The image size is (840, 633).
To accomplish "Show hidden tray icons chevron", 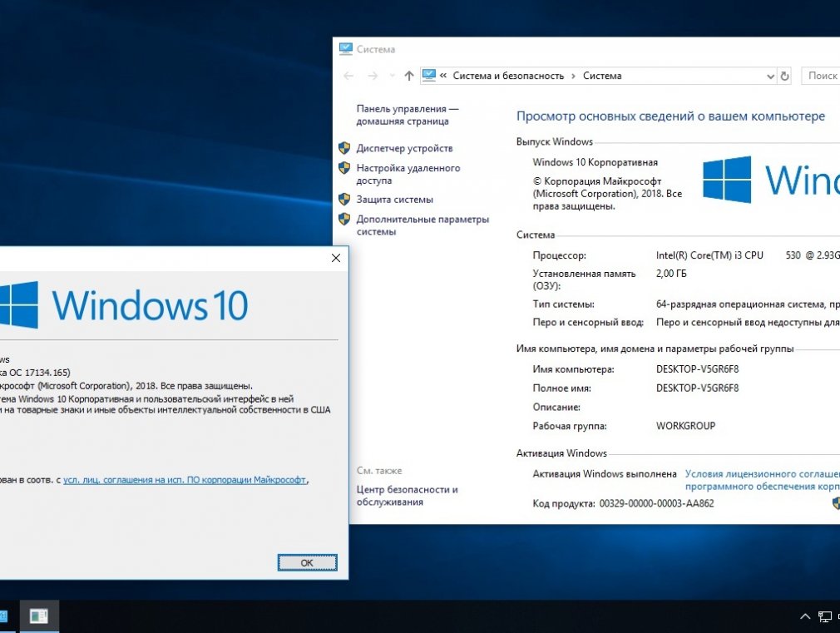I will 804,617.
